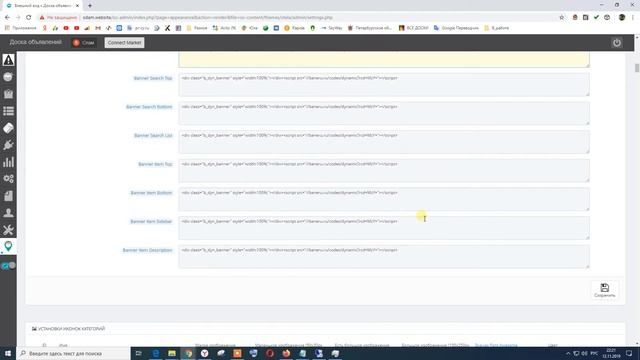Click the Banner Item Description label
Screen dimensions: 640x360
coord(147,250)
